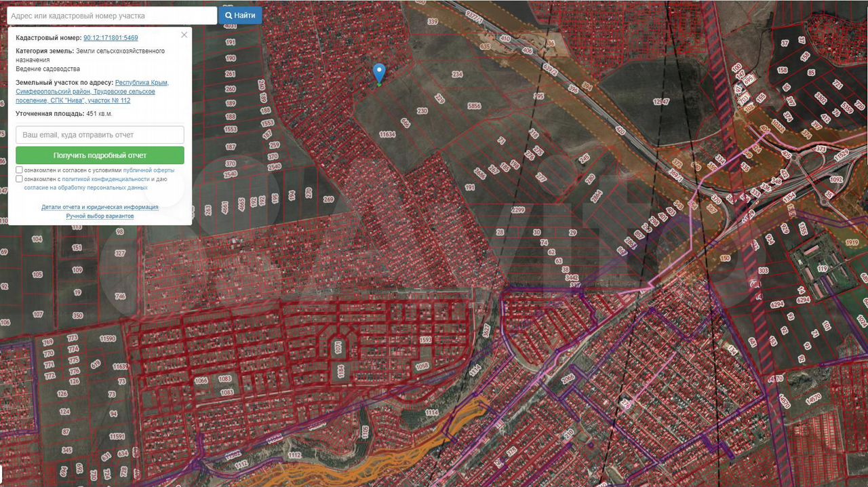The width and height of the screenshot is (868, 487).
Task: Select parcel labeled 5856 on the map
Action: click(474, 106)
